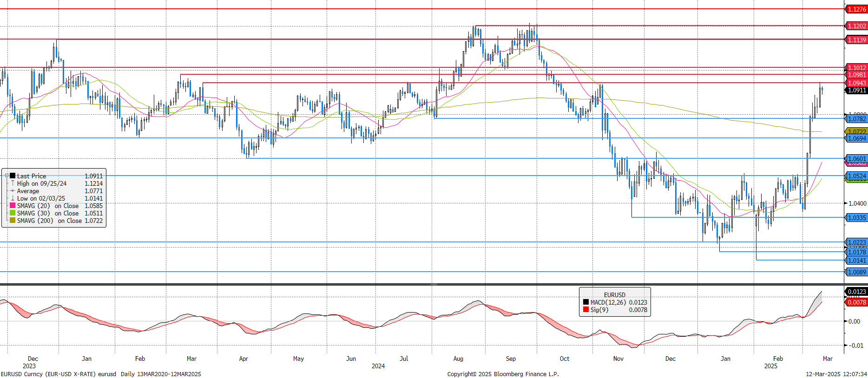868x378 pixels.
Task: Click the 2023 year label on the time axis
Action: click(29, 366)
